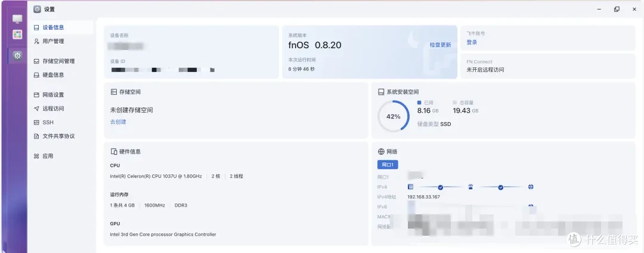Click the 2 线程 thread count text

point(237,176)
